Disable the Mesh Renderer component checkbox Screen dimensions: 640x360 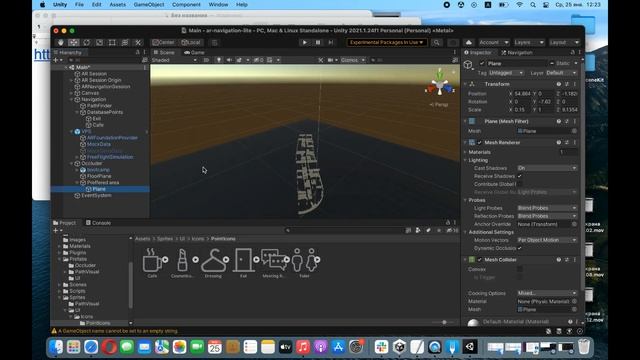(480, 142)
